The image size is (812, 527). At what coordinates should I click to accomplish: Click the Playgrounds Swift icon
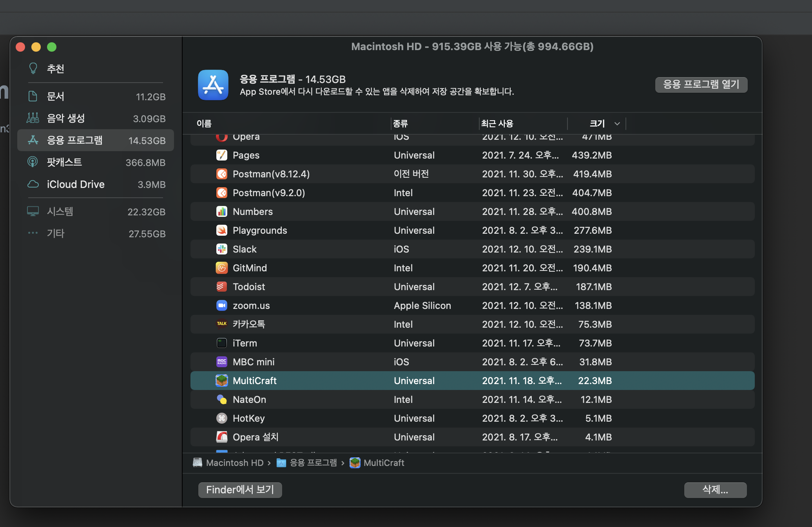(x=221, y=230)
